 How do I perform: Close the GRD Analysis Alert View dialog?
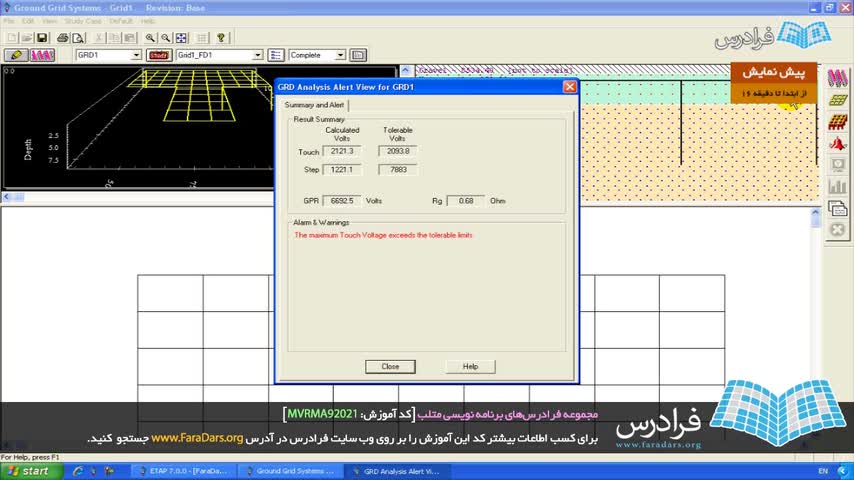570,87
